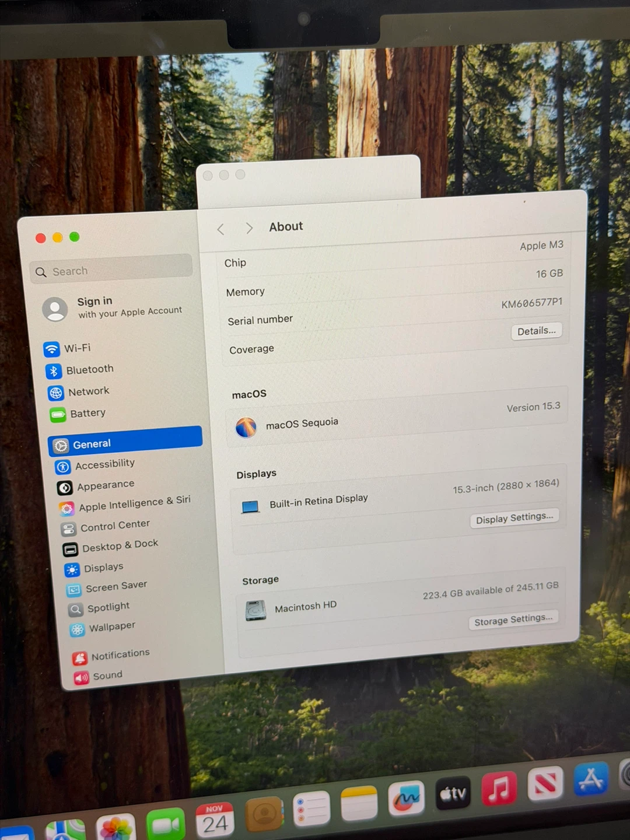The width and height of the screenshot is (630, 840).
Task: Open Display Settings... button
Action: click(x=514, y=518)
